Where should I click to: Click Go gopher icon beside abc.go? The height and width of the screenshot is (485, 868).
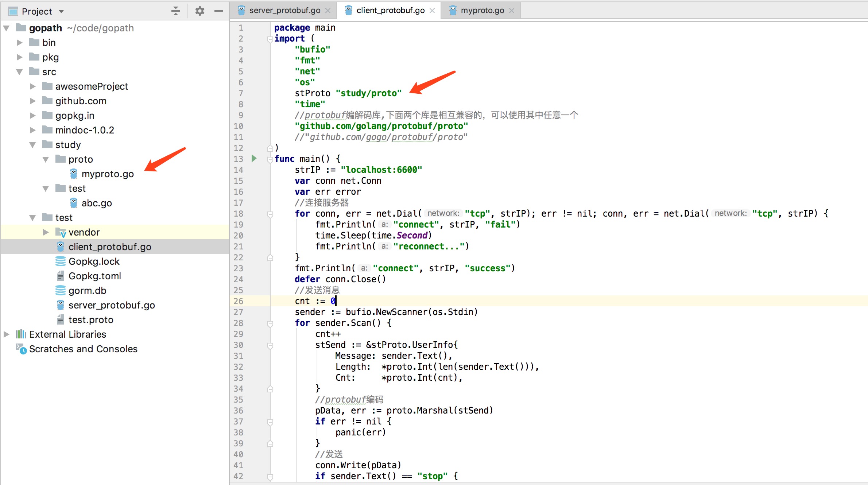tap(74, 203)
